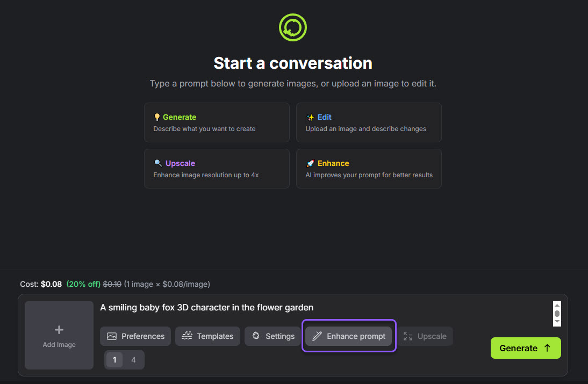
Task: Click the rocket icon on Enhance card
Action: pos(310,163)
